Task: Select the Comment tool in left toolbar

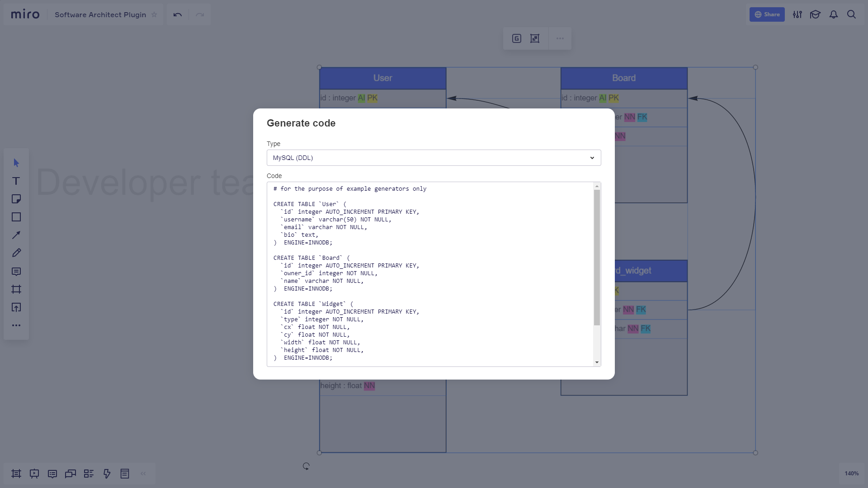Action: point(16,272)
